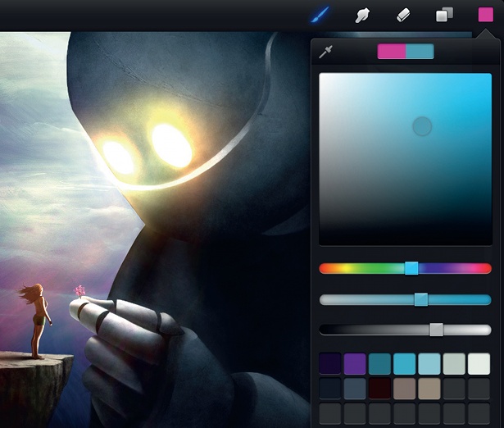This screenshot has width=504, height=428.
Task: Choose the purple palette swatch
Action: [x=355, y=364]
